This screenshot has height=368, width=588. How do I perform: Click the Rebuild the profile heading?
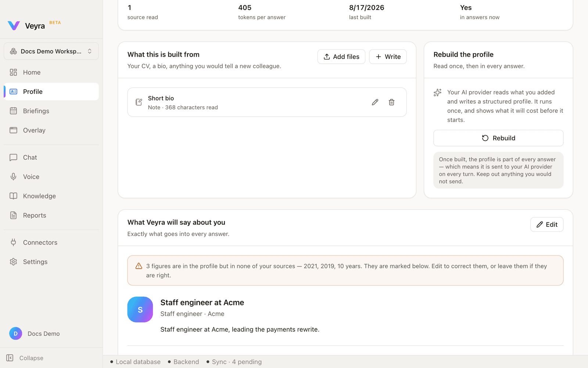coord(463,54)
